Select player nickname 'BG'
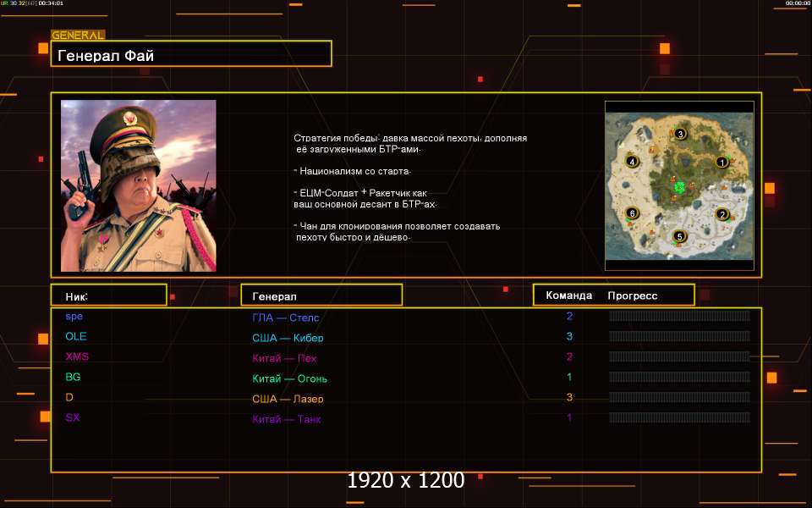 tap(73, 377)
